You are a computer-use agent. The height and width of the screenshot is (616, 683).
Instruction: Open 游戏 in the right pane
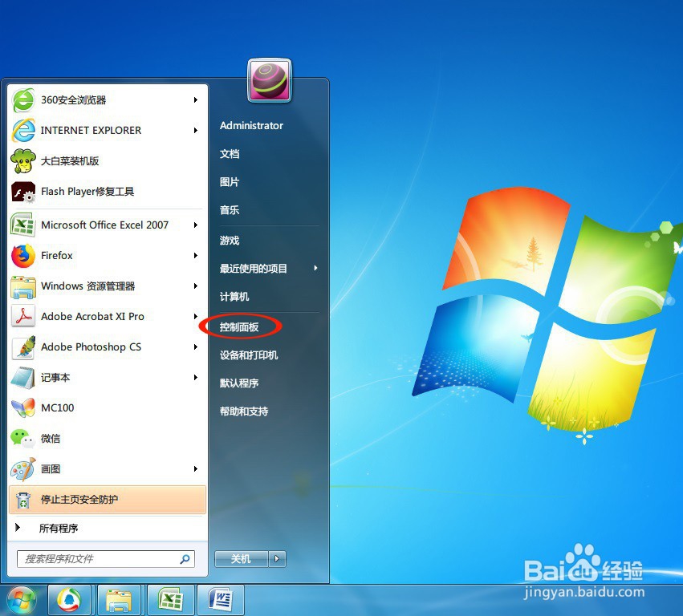pos(230,241)
